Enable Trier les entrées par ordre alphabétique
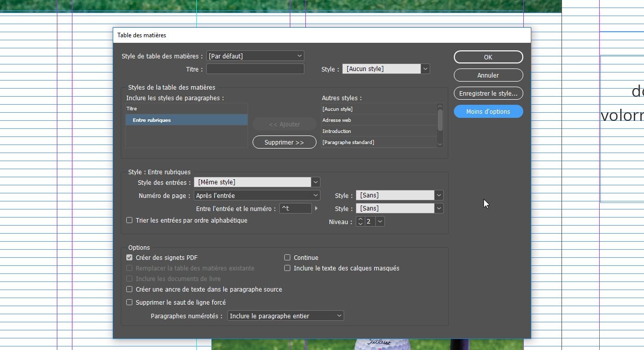Screen dimensions: 644x350 (x=129, y=221)
